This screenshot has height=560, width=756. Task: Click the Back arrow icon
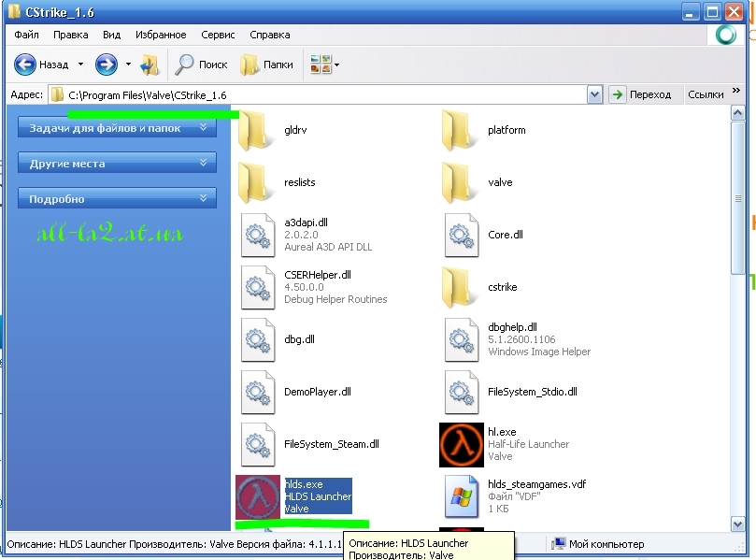pos(24,65)
